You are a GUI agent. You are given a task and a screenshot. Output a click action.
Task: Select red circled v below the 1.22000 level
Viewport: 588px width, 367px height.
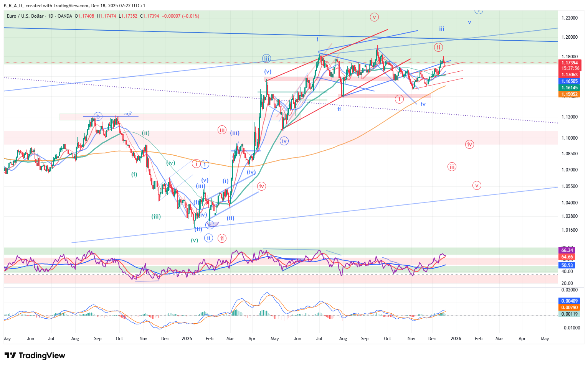(x=374, y=17)
